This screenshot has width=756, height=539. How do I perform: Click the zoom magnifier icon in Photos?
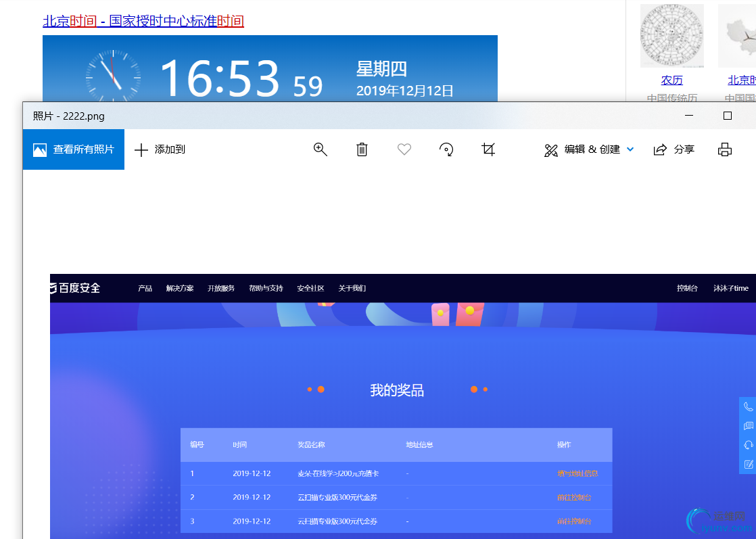click(320, 149)
